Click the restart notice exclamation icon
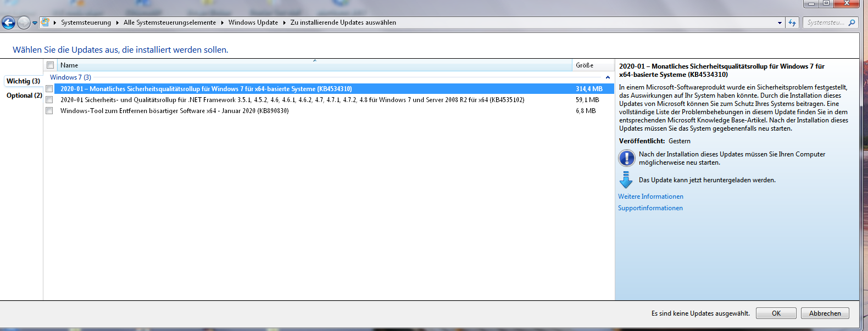The image size is (868, 331). [x=626, y=158]
